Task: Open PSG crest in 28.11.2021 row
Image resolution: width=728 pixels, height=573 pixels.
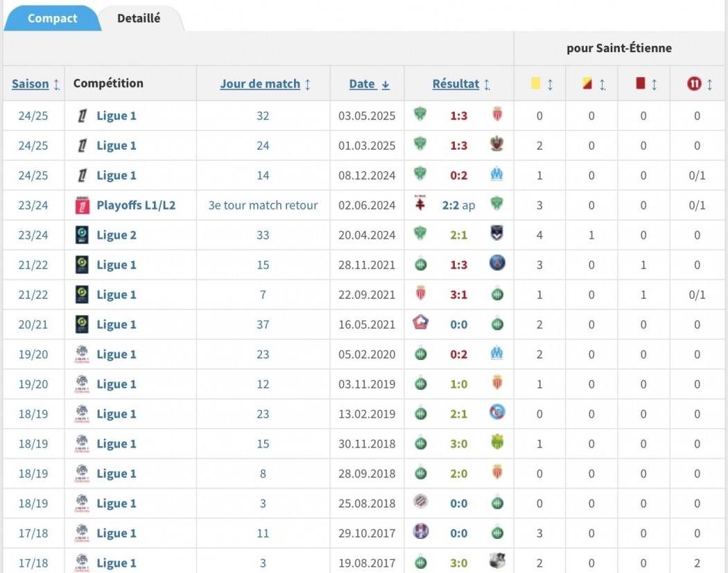Action: pos(497,264)
